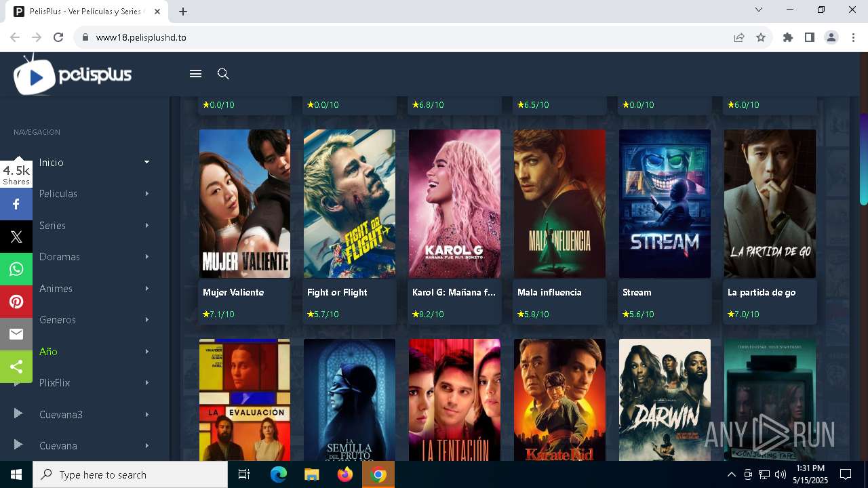Open tab search chevron
The width and height of the screenshot is (868, 488).
759,9
